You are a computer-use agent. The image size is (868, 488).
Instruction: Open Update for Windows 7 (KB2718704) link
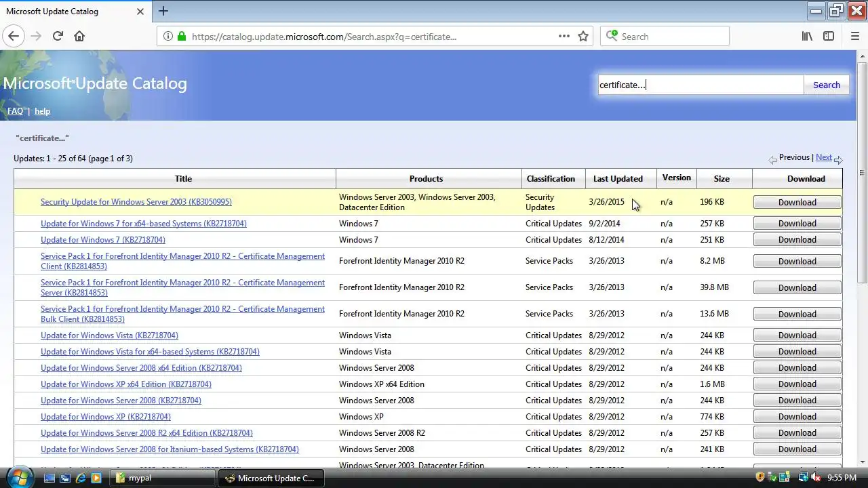[x=103, y=240]
